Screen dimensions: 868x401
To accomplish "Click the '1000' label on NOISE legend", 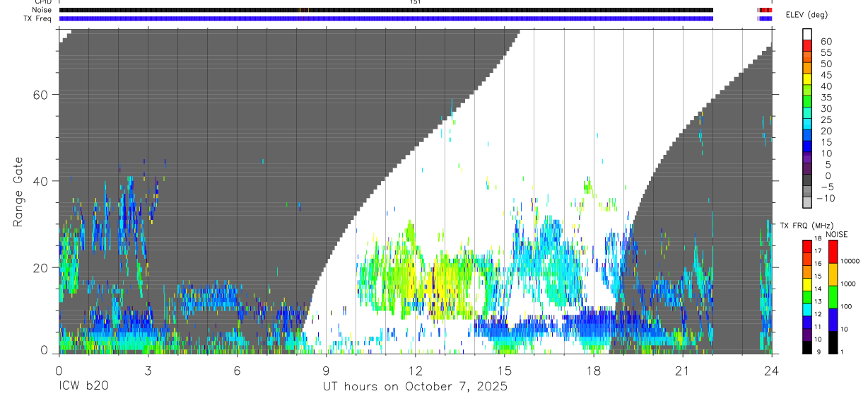I will (x=848, y=284).
